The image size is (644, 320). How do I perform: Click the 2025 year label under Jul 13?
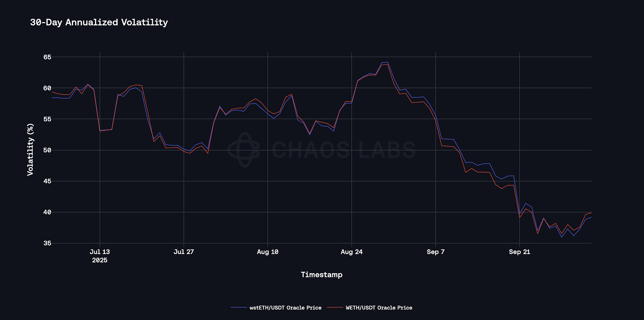(x=100, y=260)
